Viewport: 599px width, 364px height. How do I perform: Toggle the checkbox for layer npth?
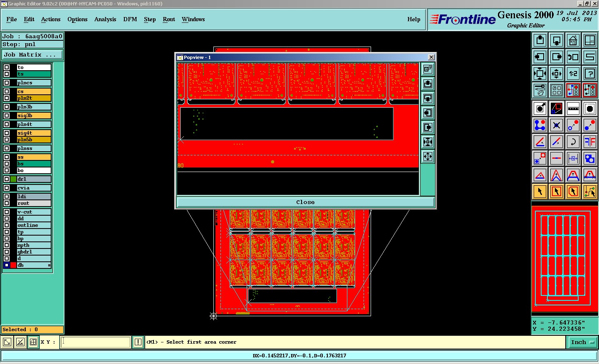click(x=7, y=245)
